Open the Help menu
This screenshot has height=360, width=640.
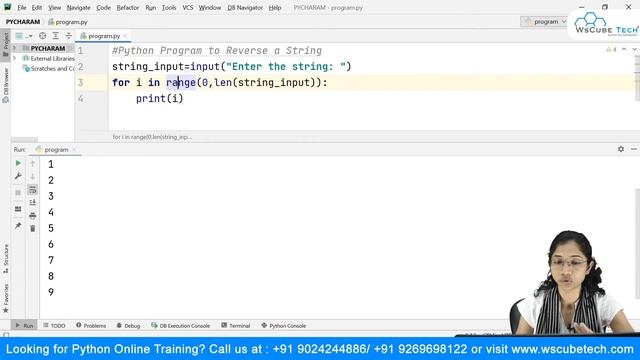275,7
